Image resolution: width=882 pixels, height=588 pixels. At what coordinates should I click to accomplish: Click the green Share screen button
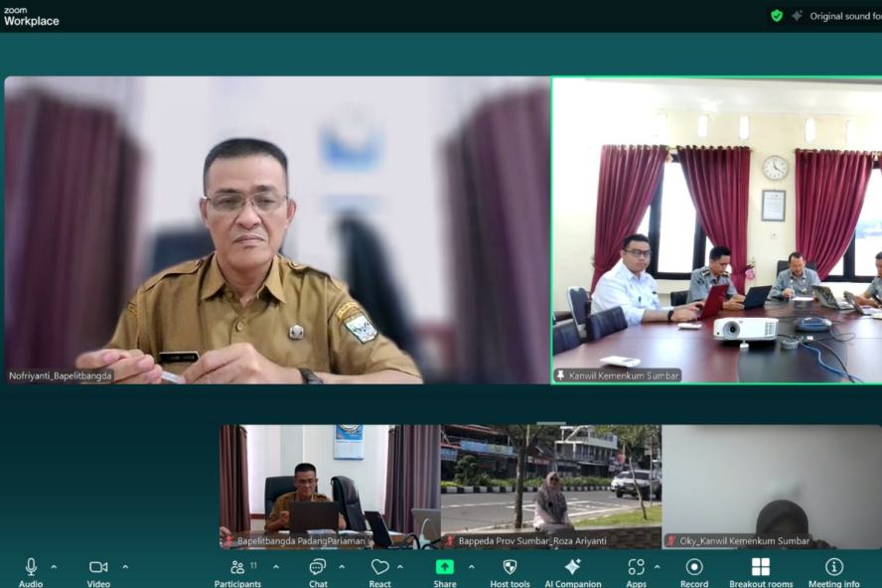(445, 567)
